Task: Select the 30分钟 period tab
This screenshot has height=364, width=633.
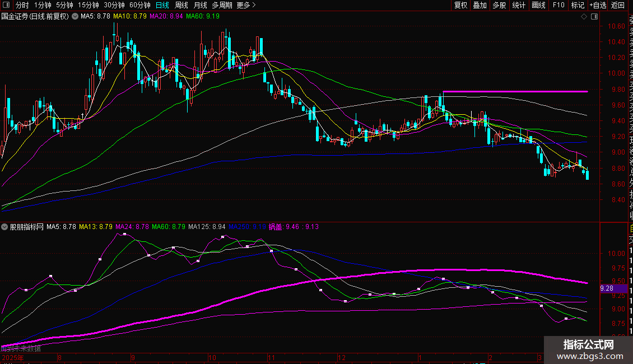Action: [x=114, y=5]
